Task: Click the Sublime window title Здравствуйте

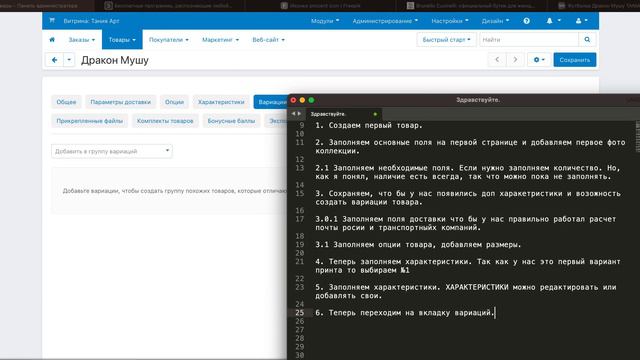Action: tap(478, 100)
